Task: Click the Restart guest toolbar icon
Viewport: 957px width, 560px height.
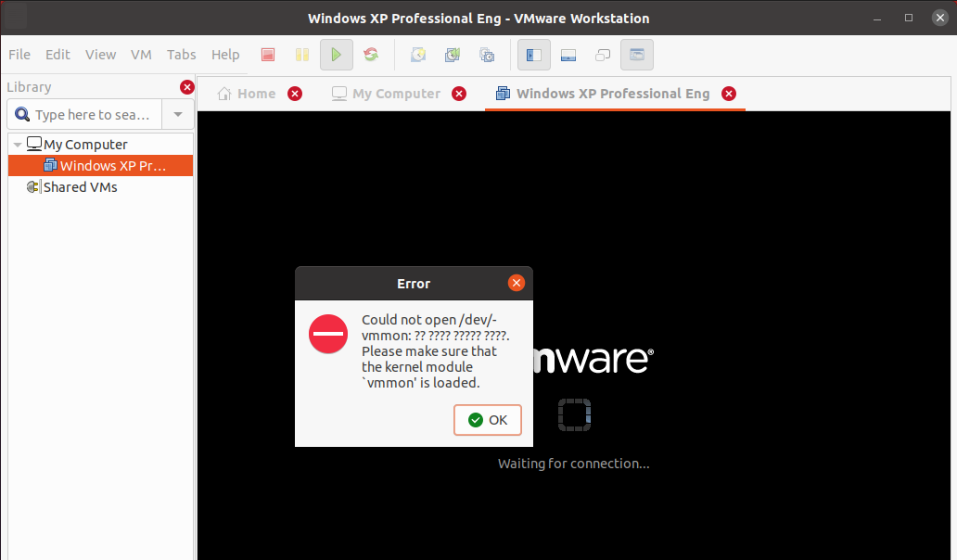Action: coord(371,55)
